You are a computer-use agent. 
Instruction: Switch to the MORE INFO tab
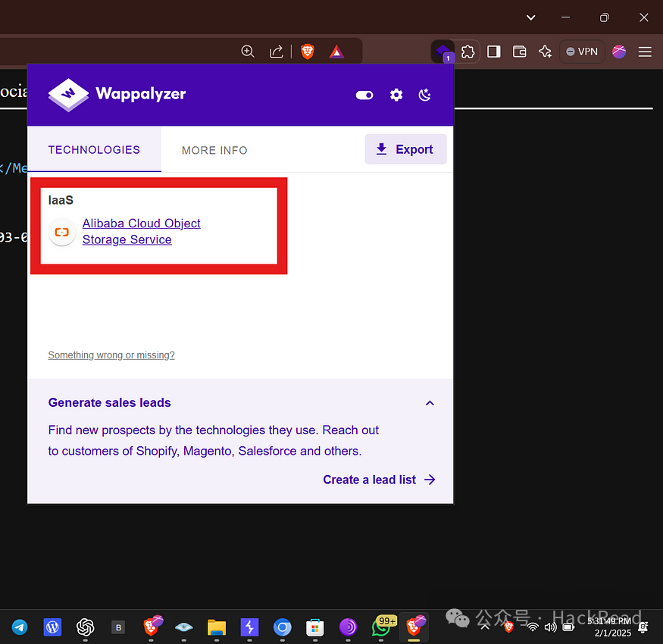pyautogui.click(x=214, y=150)
